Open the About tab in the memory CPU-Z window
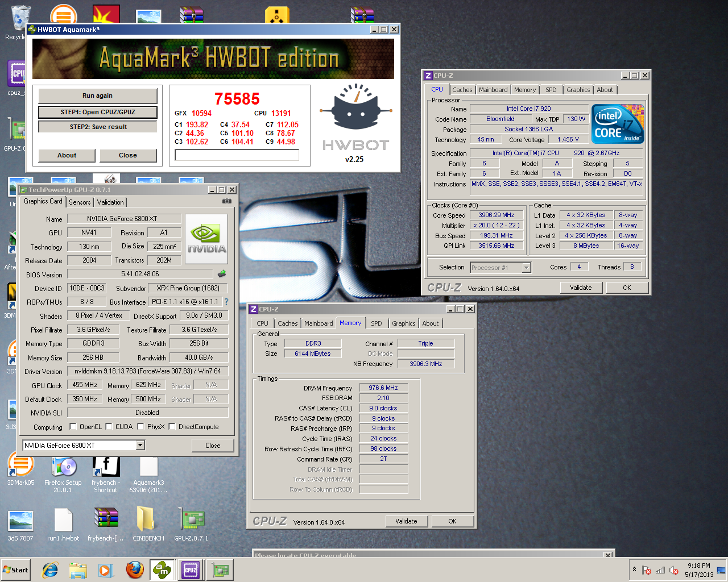This screenshot has width=728, height=582. [x=431, y=323]
